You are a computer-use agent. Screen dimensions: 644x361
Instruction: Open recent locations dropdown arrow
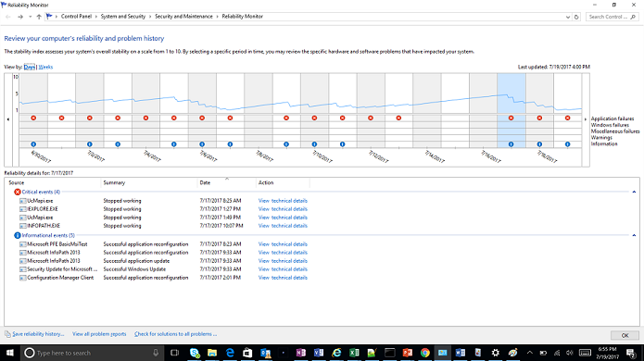pos(30,17)
